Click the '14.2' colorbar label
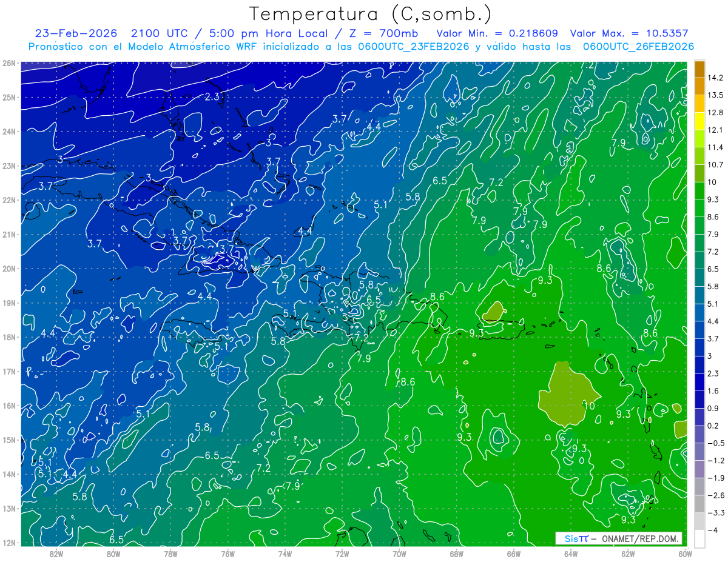 (x=715, y=78)
